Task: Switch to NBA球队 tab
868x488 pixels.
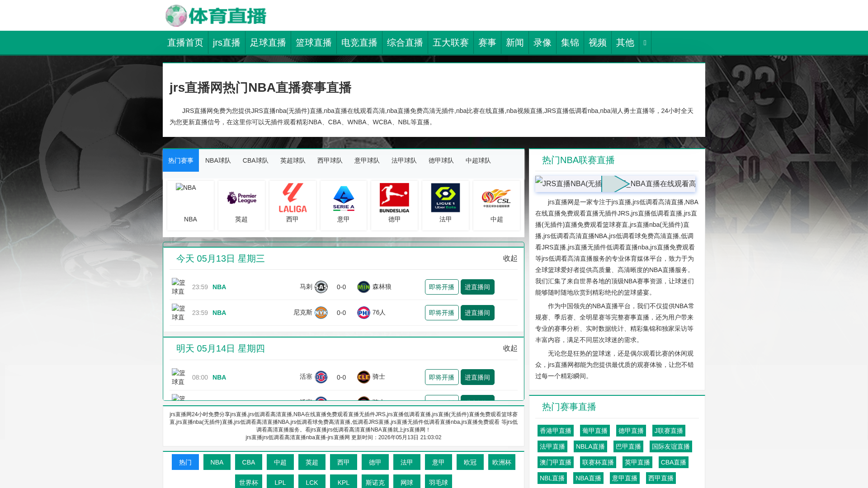Action: click(218, 160)
